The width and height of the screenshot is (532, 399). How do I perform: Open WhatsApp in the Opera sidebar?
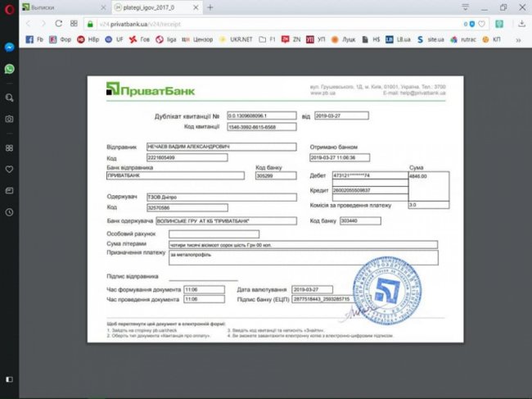[x=9, y=69]
